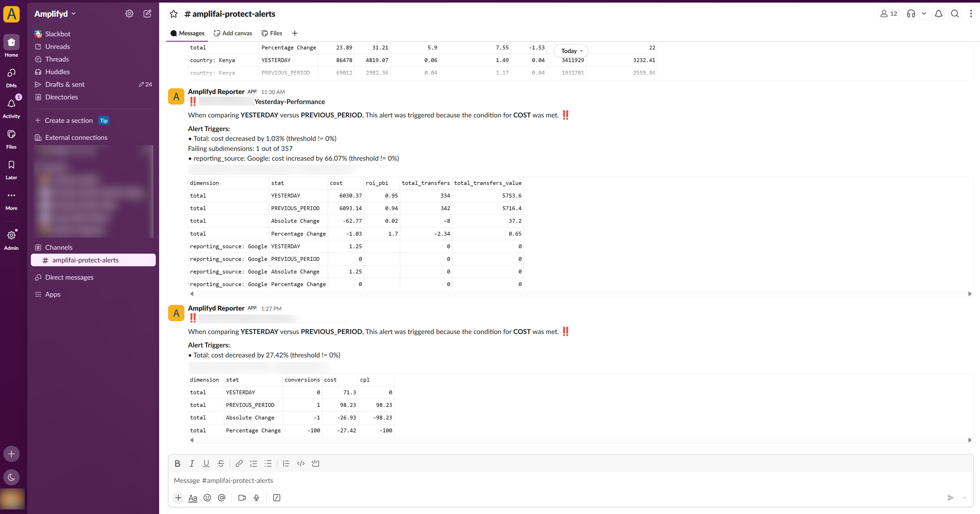Screen dimensions: 980x514
Task: Open Later bookmarks
Action: point(11,169)
